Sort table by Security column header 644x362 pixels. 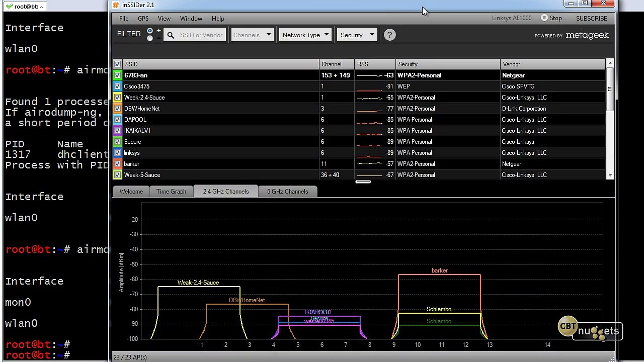[x=448, y=64]
